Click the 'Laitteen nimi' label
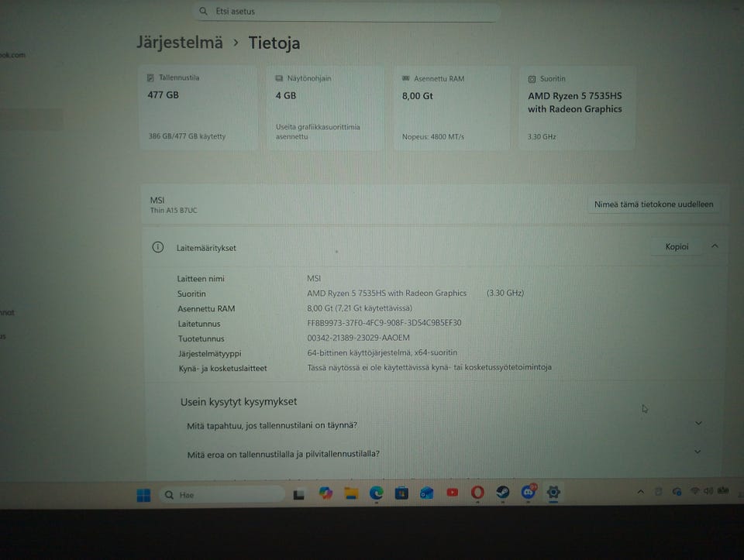The width and height of the screenshot is (744, 560). (x=201, y=279)
